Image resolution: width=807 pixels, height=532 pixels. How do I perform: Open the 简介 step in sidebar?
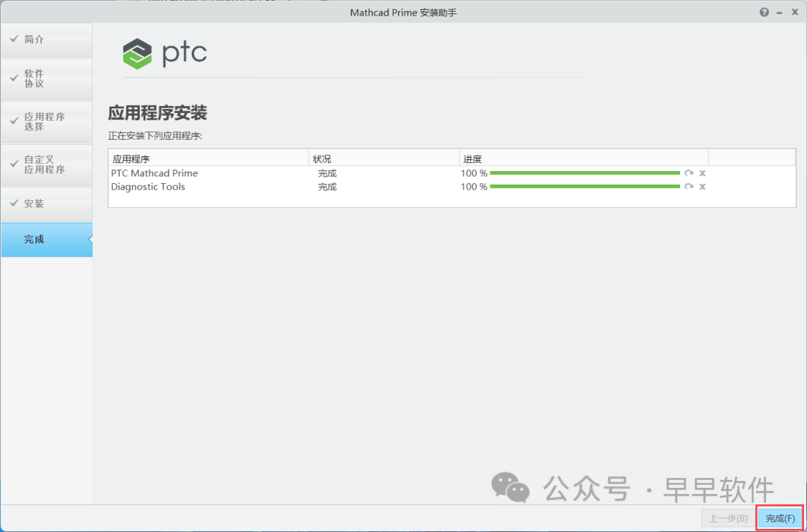pos(46,40)
